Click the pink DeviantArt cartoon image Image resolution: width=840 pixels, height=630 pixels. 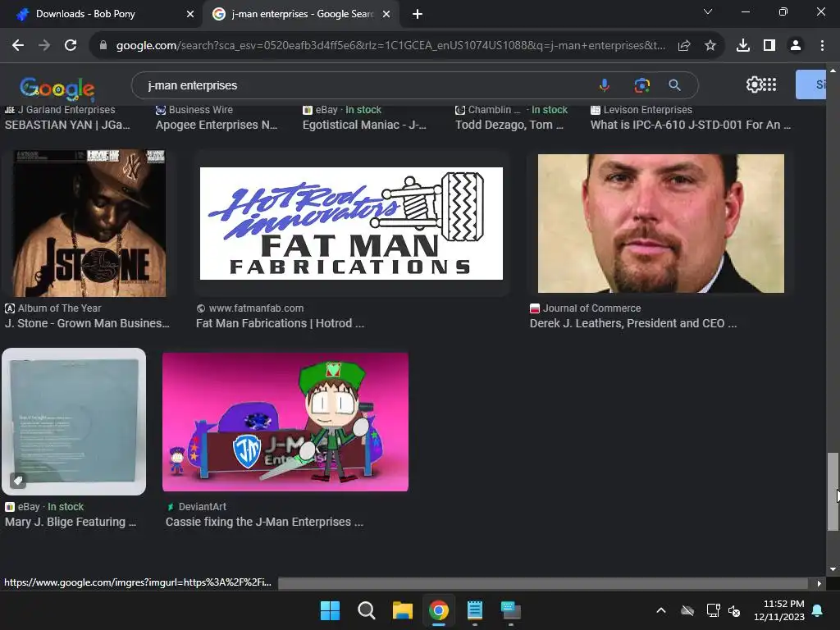pos(285,422)
